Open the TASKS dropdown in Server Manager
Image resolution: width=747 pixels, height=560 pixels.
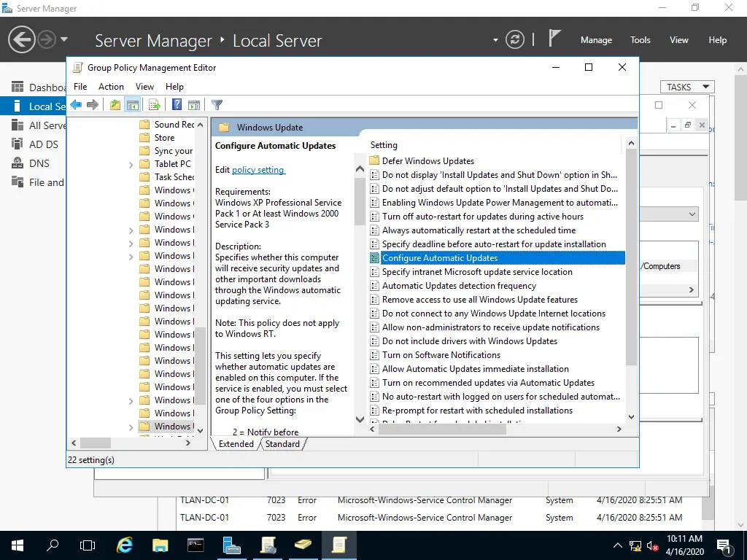[x=687, y=87]
